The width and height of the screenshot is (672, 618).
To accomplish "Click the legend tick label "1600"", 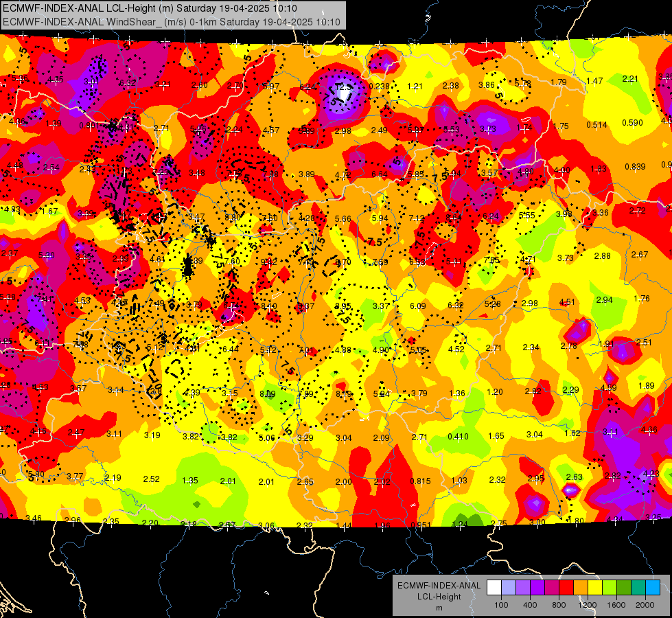I will [616, 605].
